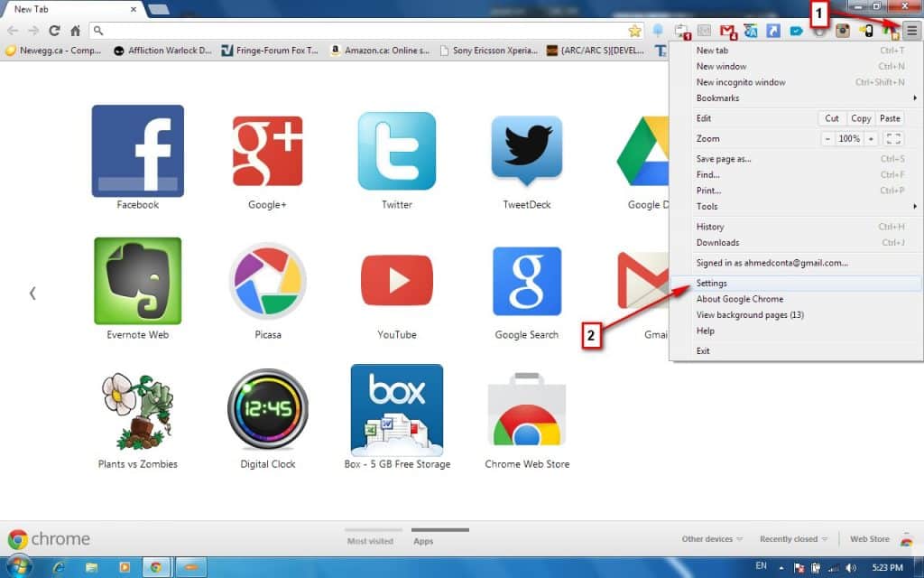The image size is (924, 578).
Task: Click the volume icon in system tray
Action: 851,568
